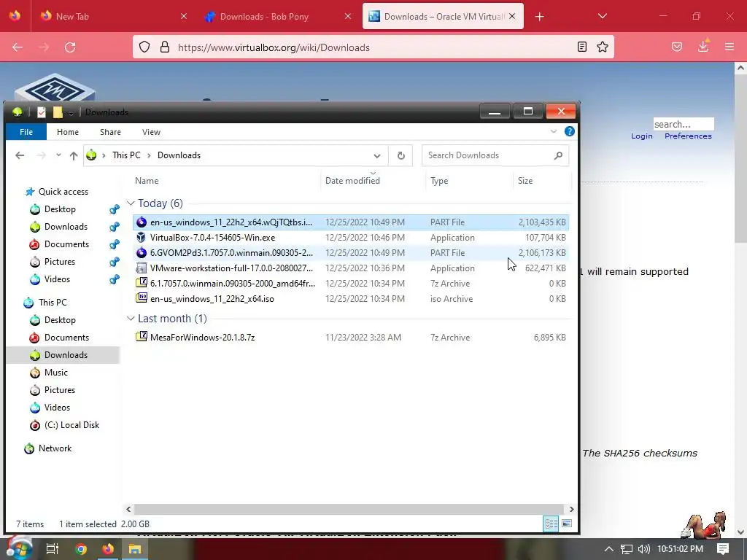
Task: Open notification action center icon
Action: (x=723, y=548)
